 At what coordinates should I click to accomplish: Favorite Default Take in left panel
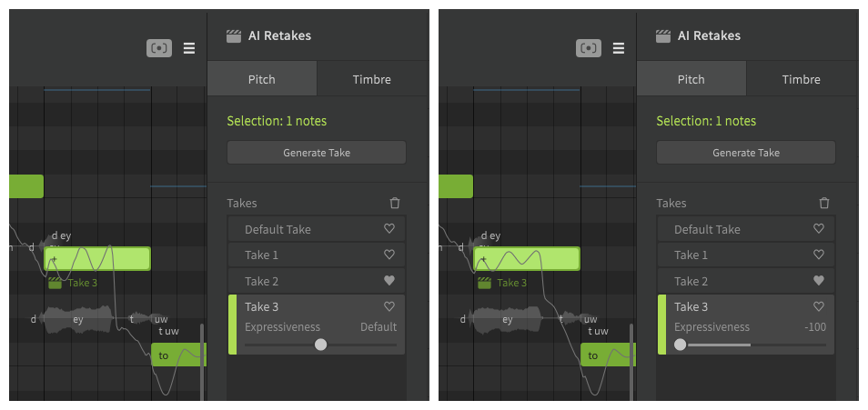click(x=389, y=228)
